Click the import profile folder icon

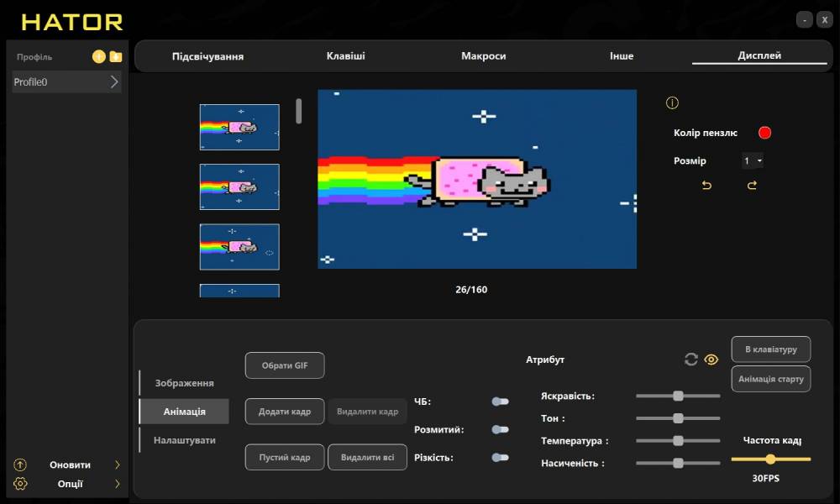pos(116,57)
